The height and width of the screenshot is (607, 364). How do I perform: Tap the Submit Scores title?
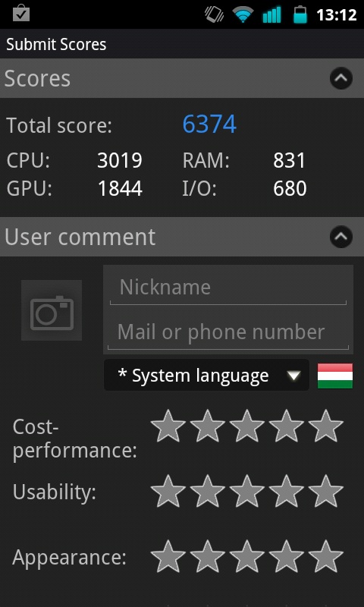[x=56, y=45]
